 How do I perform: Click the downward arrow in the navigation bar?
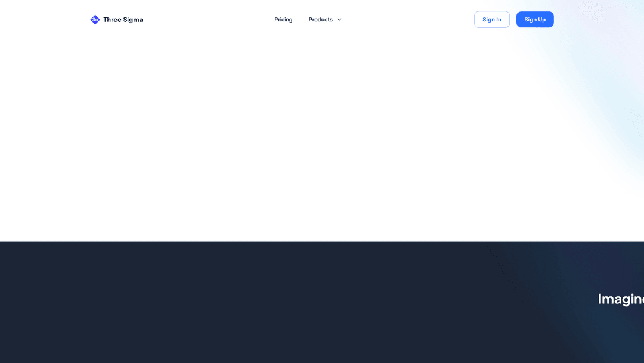(x=339, y=20)
